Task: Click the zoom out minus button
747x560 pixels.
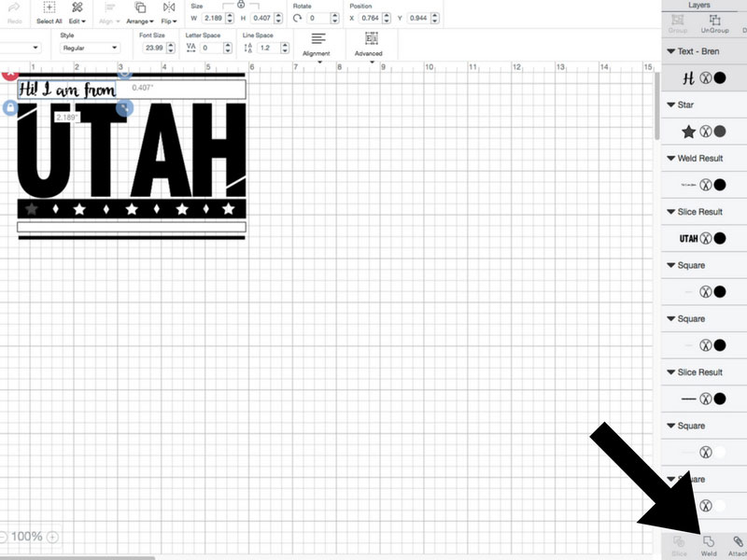Action: (x=3, y=538)
